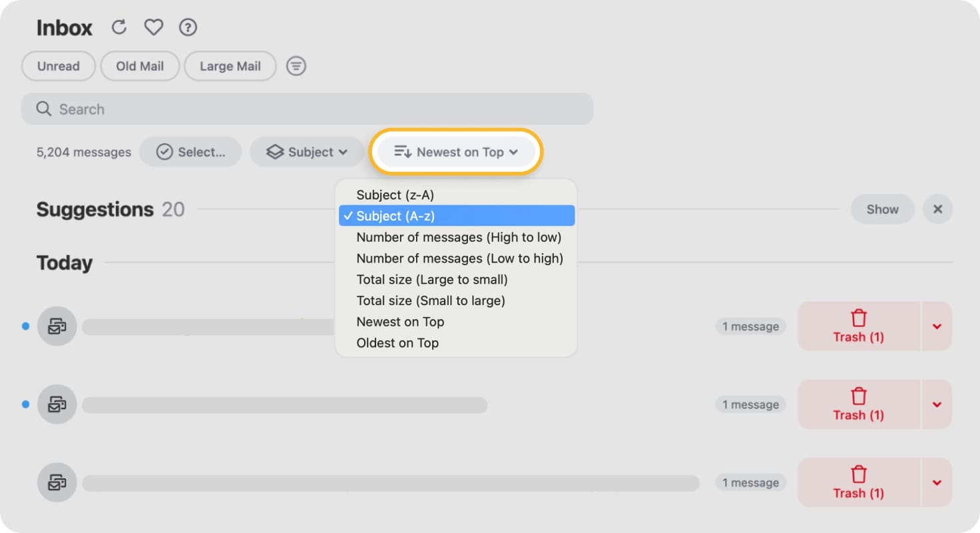Click the sort-order icon in Newest on Top
This screenshot has height=533, width=980.
click(401, 152)
